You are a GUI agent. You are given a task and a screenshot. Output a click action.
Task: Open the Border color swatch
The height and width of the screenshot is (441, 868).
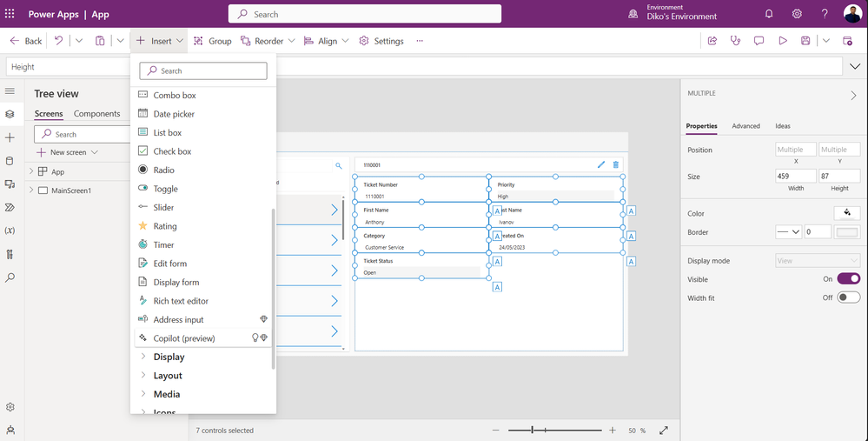(847, 232)
